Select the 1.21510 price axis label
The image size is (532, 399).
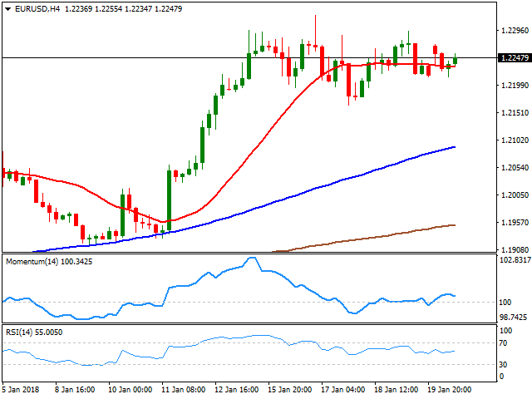pyautogui.click(x=515, y=113)
